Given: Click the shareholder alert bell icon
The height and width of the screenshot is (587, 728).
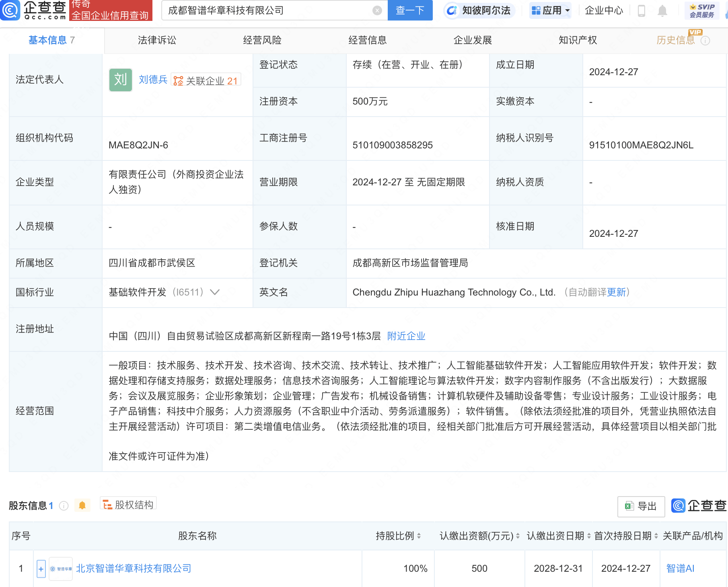Looking at the screenshot, I should [82, 505].
